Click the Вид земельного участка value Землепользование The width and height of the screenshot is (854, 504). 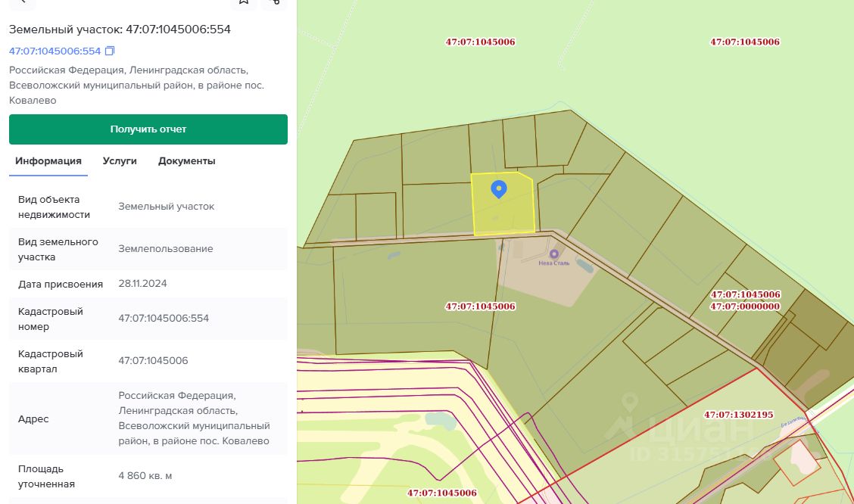[x=165, y=249]
